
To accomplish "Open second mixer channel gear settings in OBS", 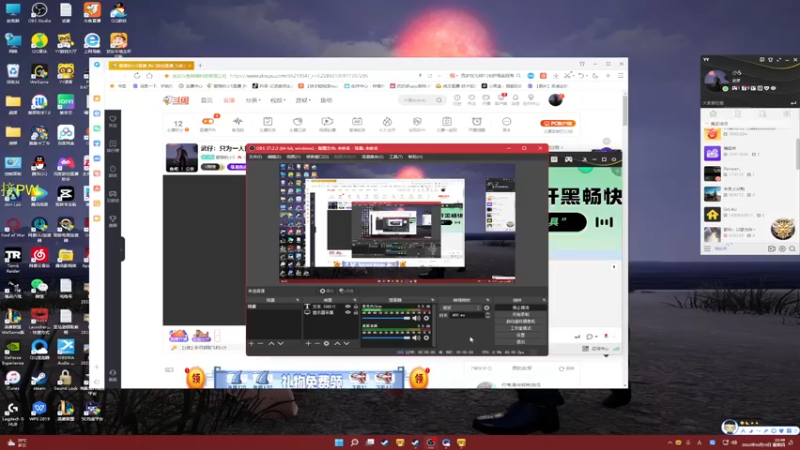I will point(427,337).
